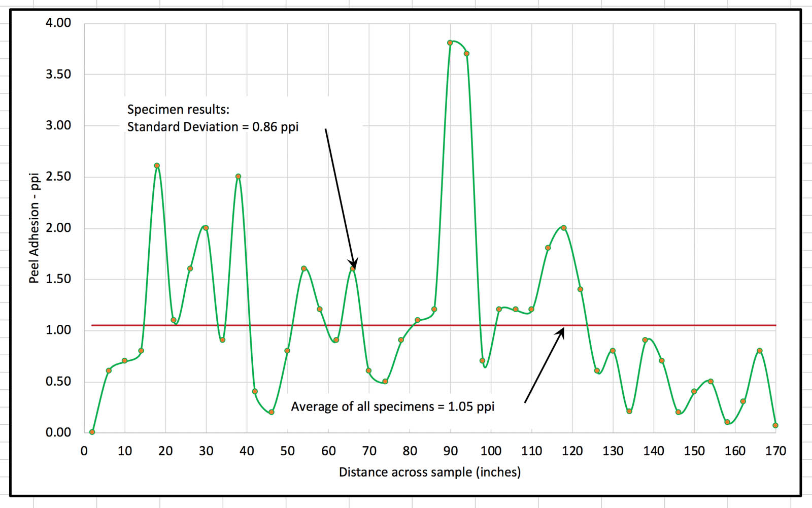Select the red average line

(x=203, y=325)
